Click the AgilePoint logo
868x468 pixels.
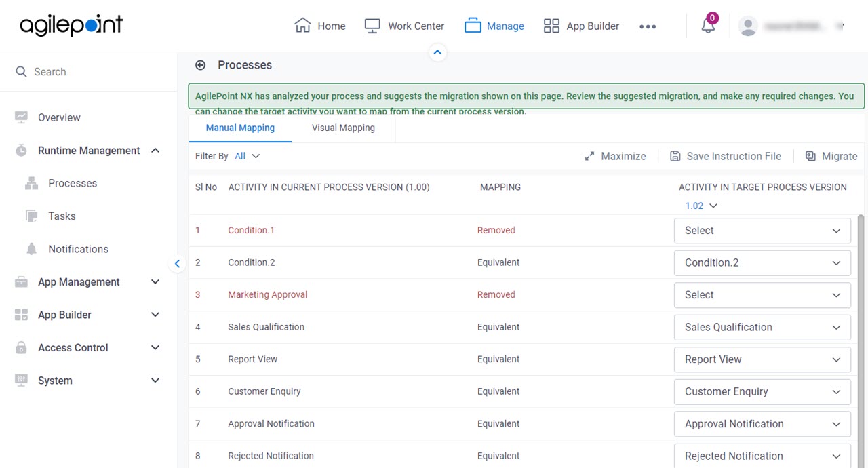click(x=71, y=26)
